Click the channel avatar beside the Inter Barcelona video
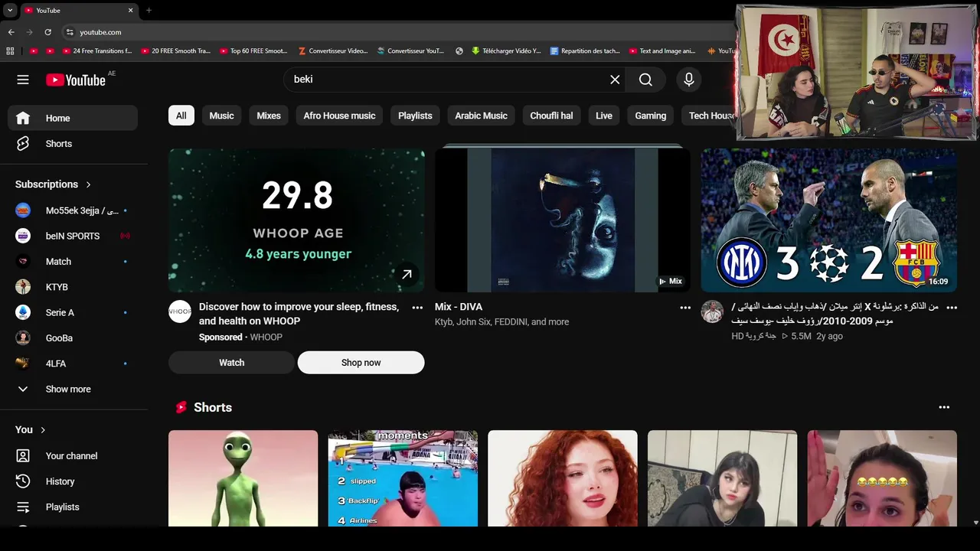 click(x=712, y=311)
